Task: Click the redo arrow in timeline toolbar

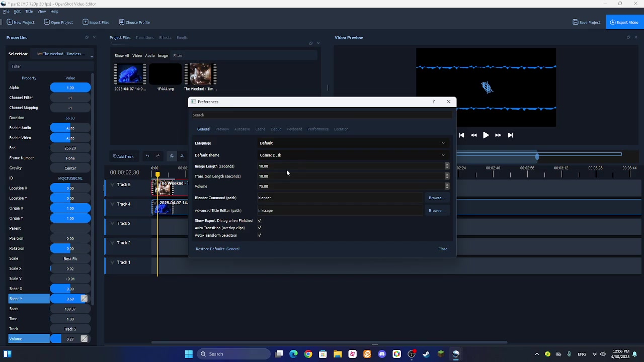Action: click(x=158, y=156)
